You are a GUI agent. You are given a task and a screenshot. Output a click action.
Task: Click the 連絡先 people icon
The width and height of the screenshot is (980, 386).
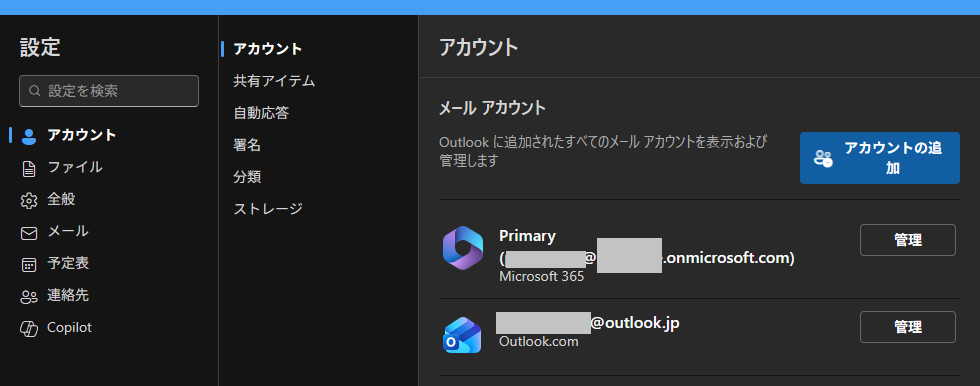point(29,296)
